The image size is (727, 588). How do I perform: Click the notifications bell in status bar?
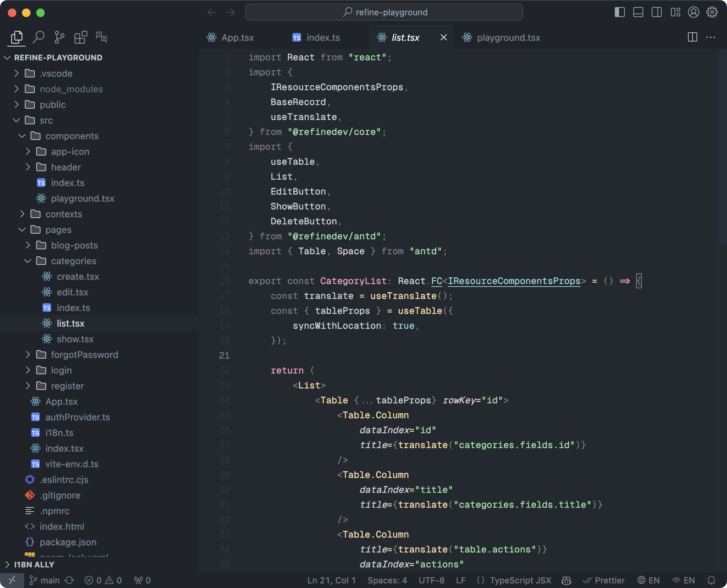pyautogui.click(x=711, y=580)
